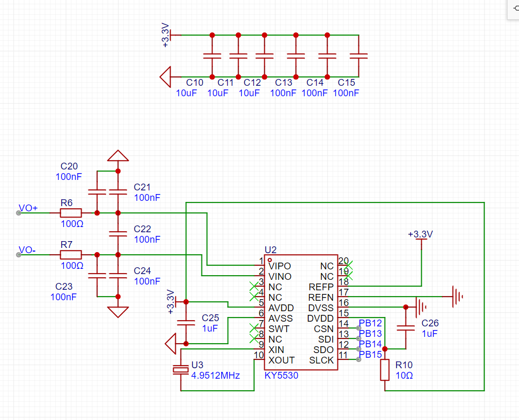
Task: Click no-connect marker on pin 3
Action: 254,286
